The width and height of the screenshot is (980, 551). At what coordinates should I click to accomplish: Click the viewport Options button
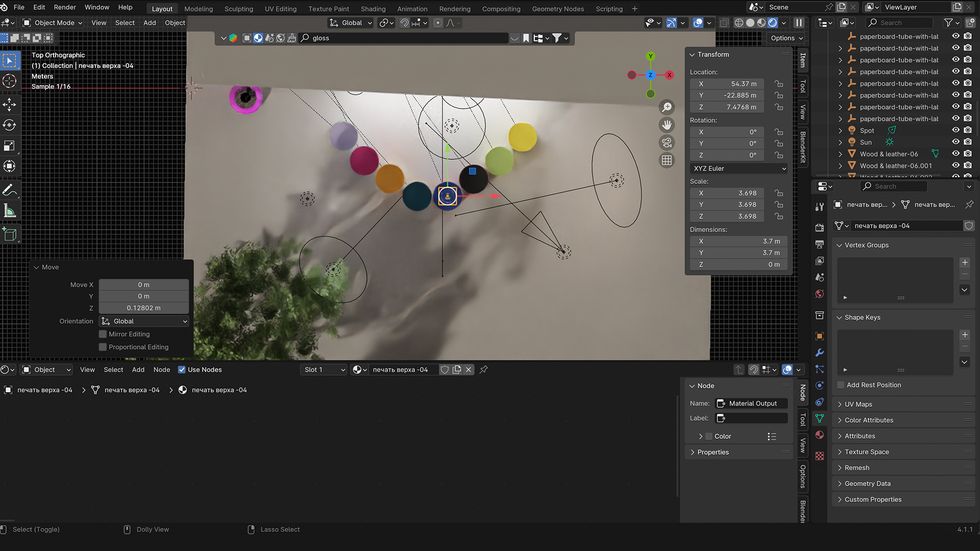[x=786, y=38]
